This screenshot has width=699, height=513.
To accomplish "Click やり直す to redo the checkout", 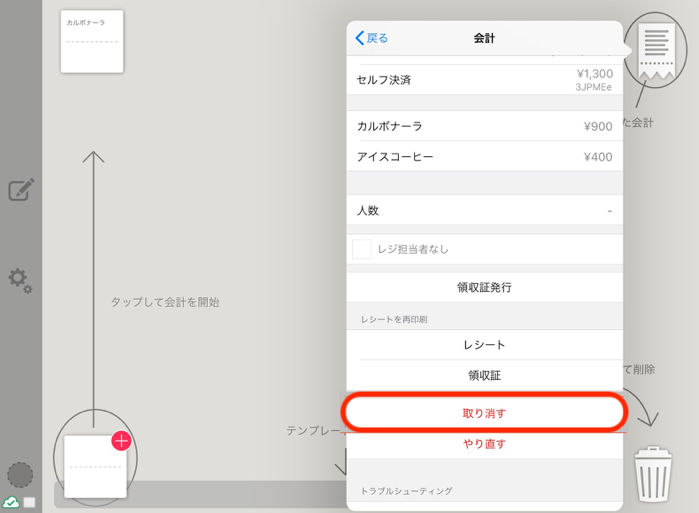I will click(x=485, y=444).
